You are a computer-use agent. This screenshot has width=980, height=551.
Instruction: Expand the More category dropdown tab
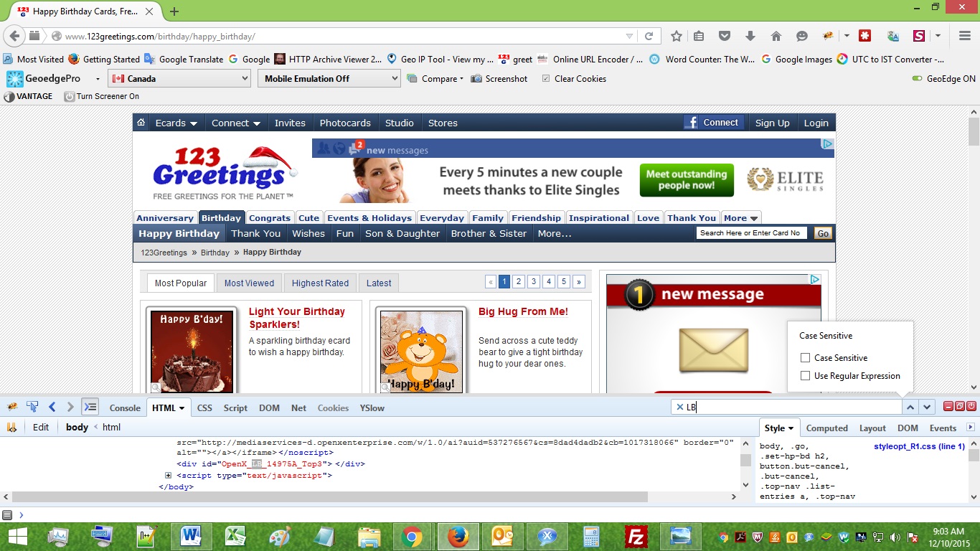pos(741,217)
